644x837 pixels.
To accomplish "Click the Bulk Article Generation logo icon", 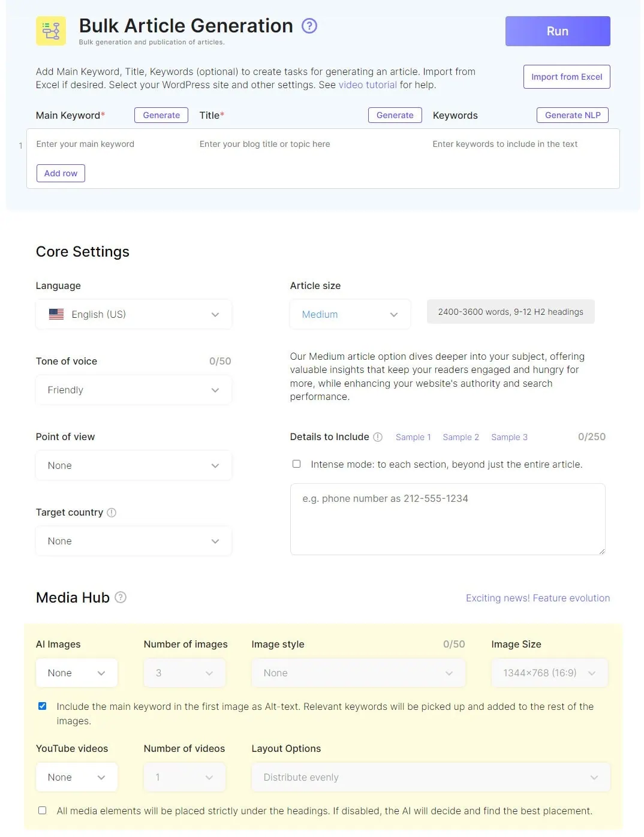I will [51, 31].
